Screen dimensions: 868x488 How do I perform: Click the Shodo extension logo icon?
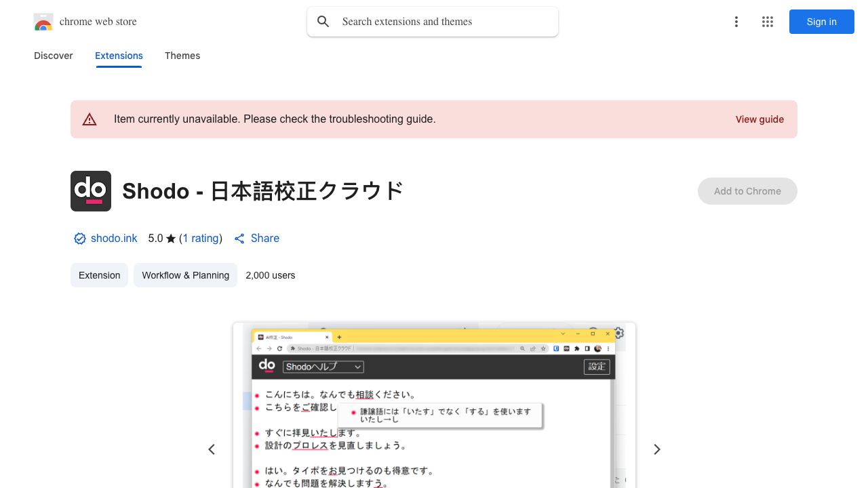[x=91, y=191]
